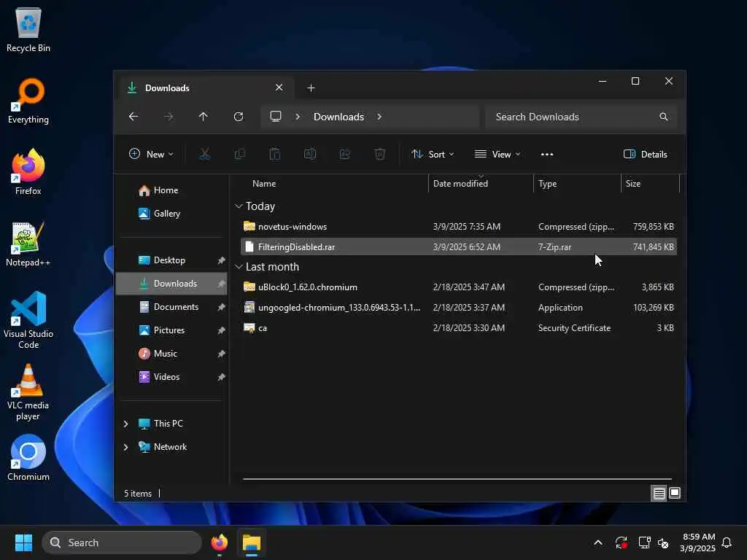Click File Explorer icon in taskbar
Screen dimensions: 747x560
[x=252, y=542]
